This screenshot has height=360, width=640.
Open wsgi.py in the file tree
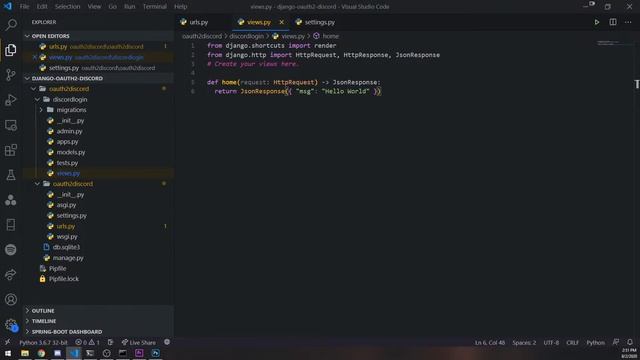[67, 236]
